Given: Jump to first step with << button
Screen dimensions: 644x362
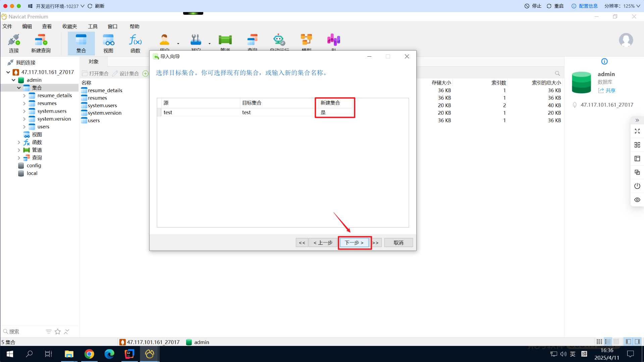Looking at the screenshot, I should (302, 243).
